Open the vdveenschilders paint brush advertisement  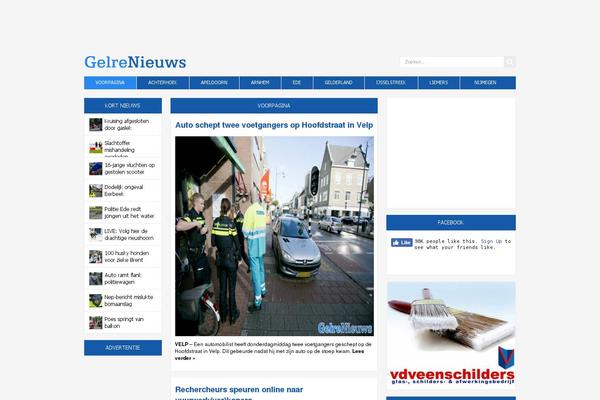[x=451, y=333]
